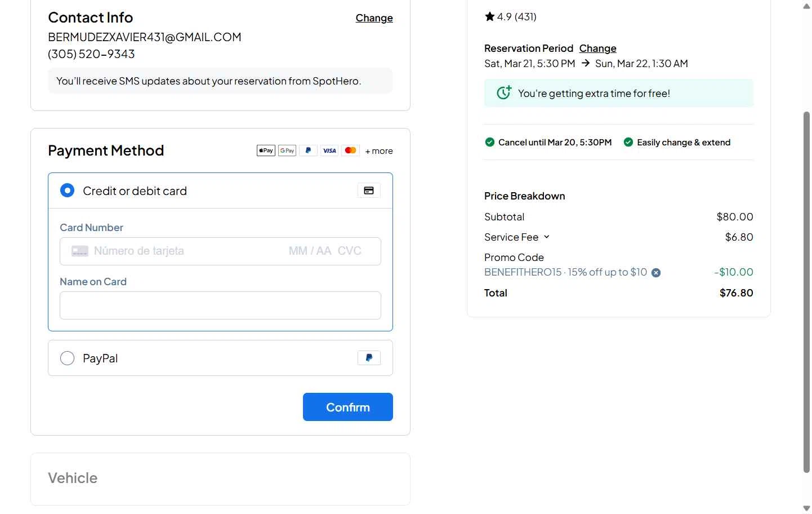
Task: Remove the BENEFITHERO15 promo code
Action: (x=656, y=273)
